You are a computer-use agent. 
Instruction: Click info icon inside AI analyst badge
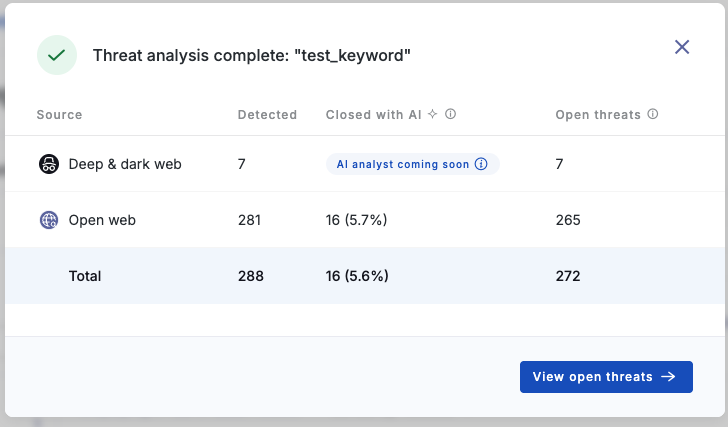pyautogui.click(x=482, y=164)
